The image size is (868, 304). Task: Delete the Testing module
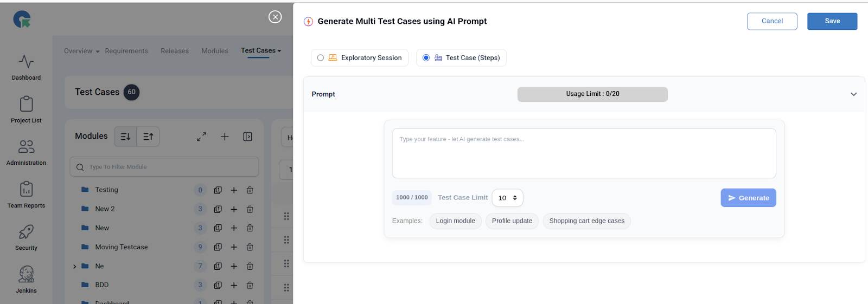250,190
